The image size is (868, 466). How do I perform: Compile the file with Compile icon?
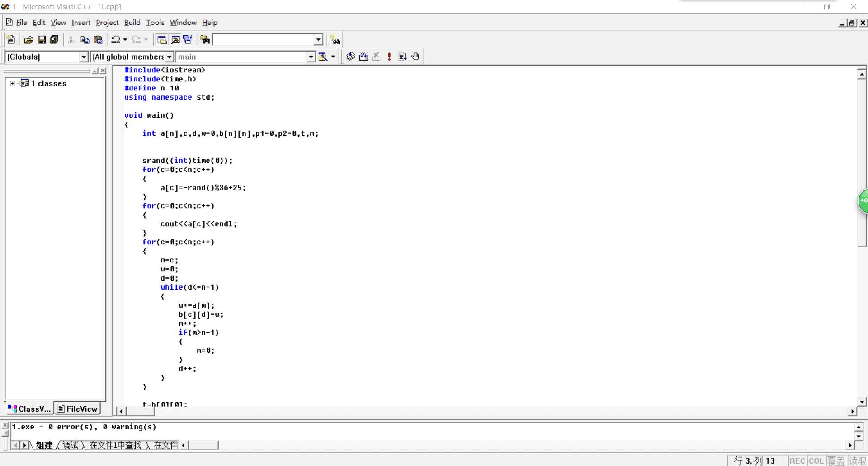point(350,57)
